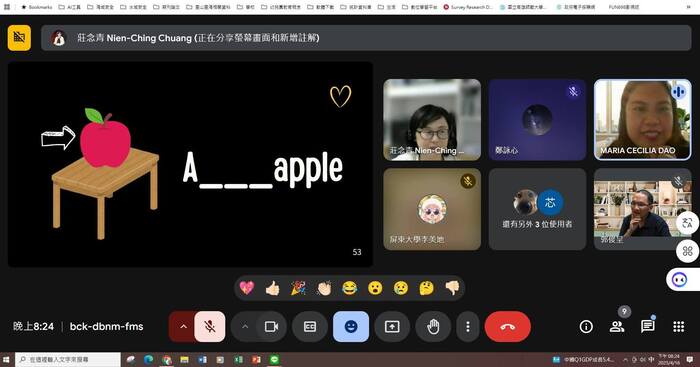Screen dimensions: 700x367
Task: Click the Windows taskbar search box
Action: 68,359
